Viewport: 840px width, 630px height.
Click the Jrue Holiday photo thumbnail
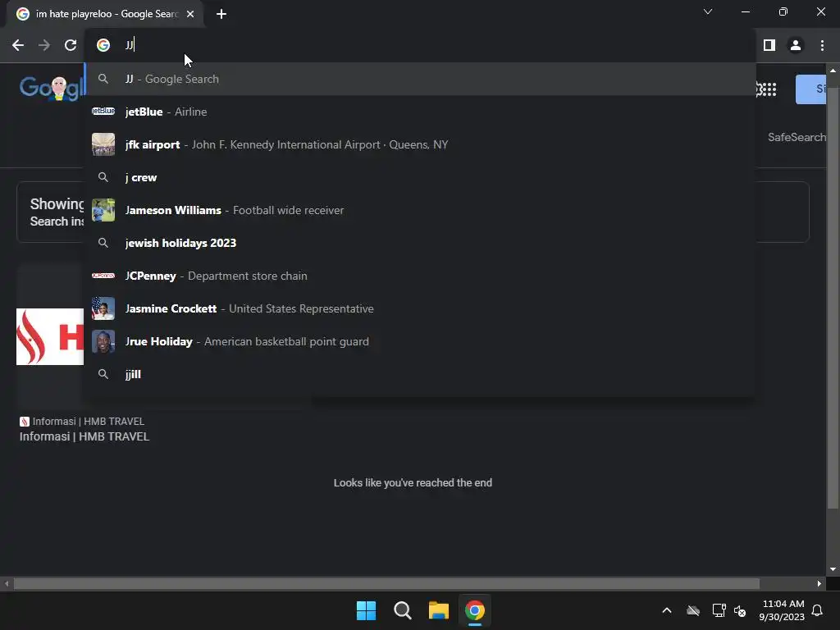[x=103, y=341]
